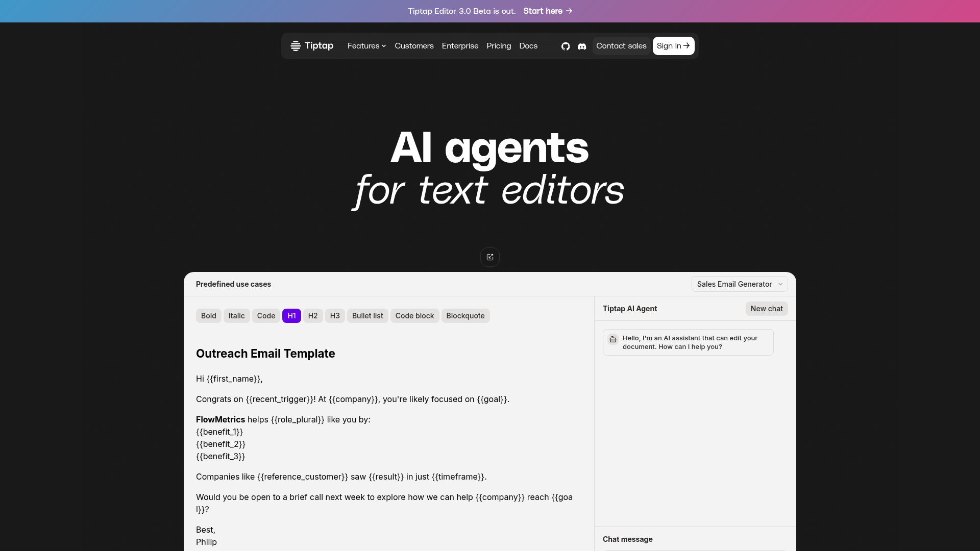Toggle H2 heading style
The height and width of the screenshot is (551, 980).
coord(313,316)
